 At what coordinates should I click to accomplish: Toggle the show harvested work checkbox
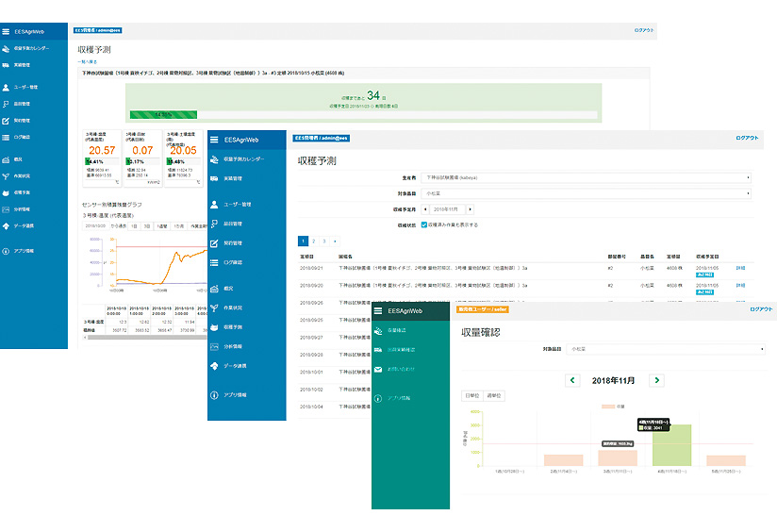[423, 224]
